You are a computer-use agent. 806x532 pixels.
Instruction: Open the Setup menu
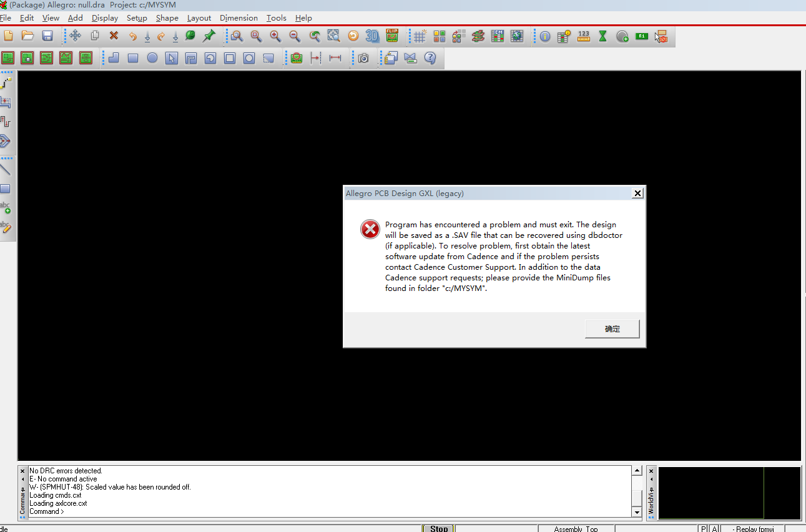137,18
